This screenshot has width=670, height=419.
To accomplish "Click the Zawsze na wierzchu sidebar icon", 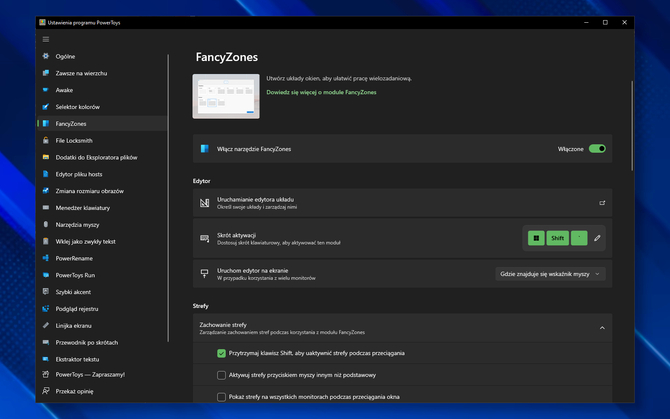I will click(x=46, y=73).
